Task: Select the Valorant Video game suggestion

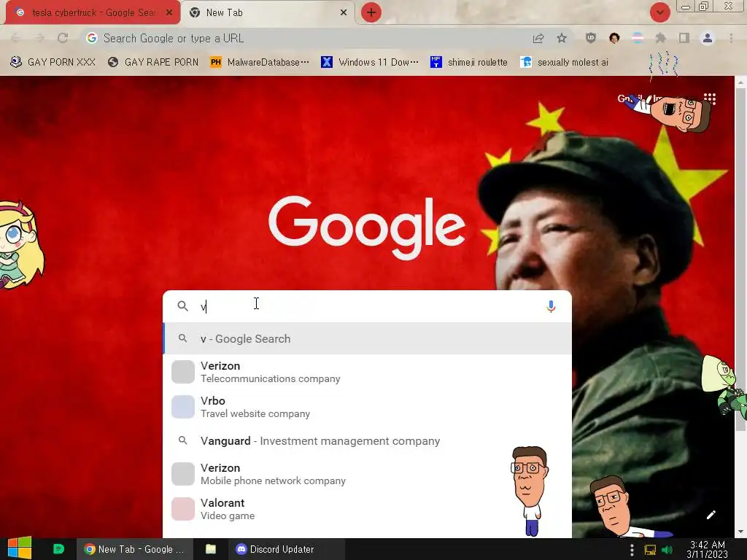Action: (367, 509)
